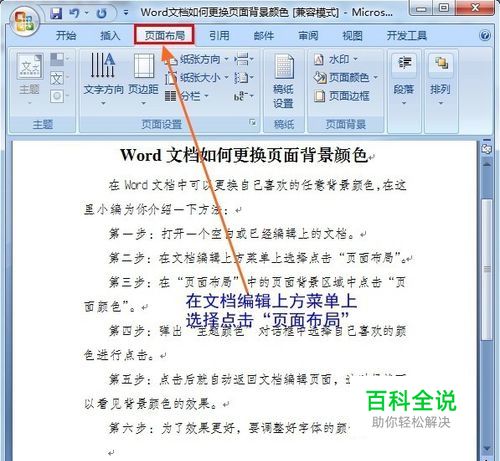Open the 开始 ribbon tab

(66, 35)
